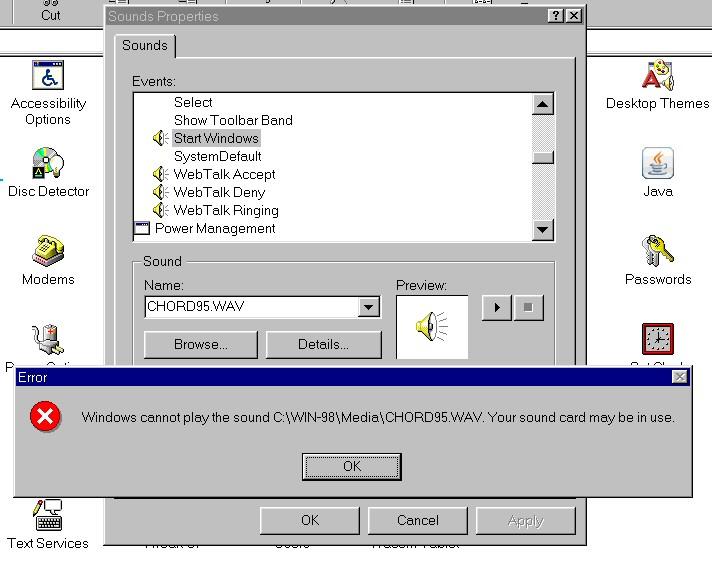Open the Modems telephone icon
The height and width of the screenshot is (564, 712).
click(x=48, y=251)
